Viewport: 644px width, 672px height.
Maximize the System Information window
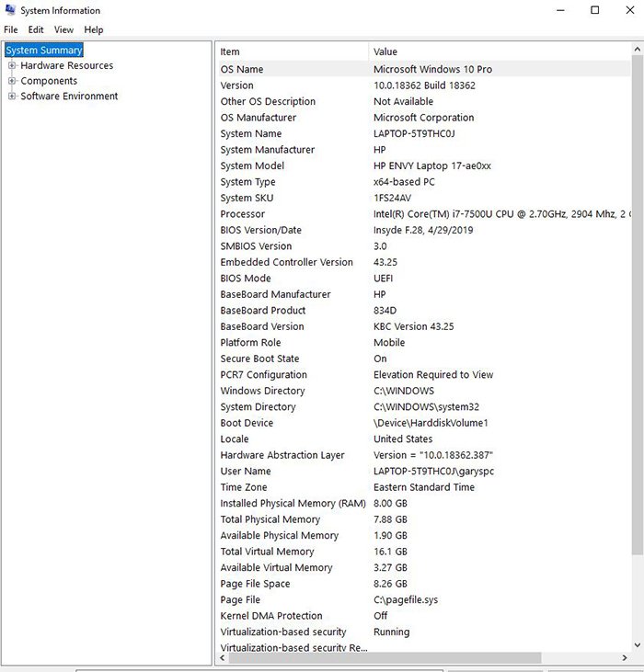pyautogui.click(x=594, y=10)
